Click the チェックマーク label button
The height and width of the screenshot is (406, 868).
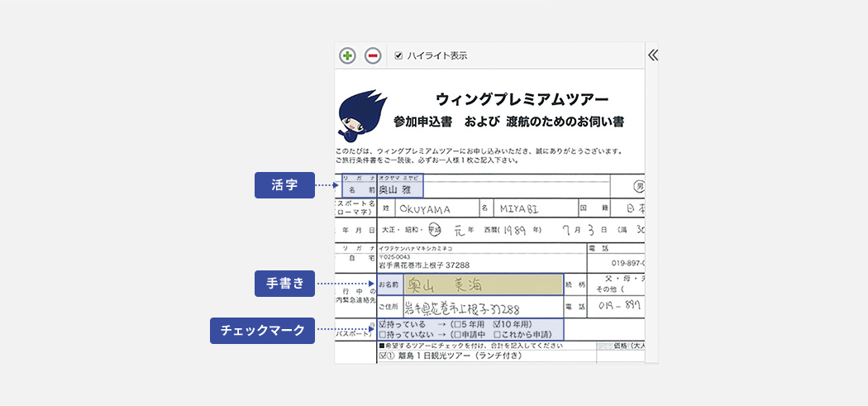tap(262, 331)
